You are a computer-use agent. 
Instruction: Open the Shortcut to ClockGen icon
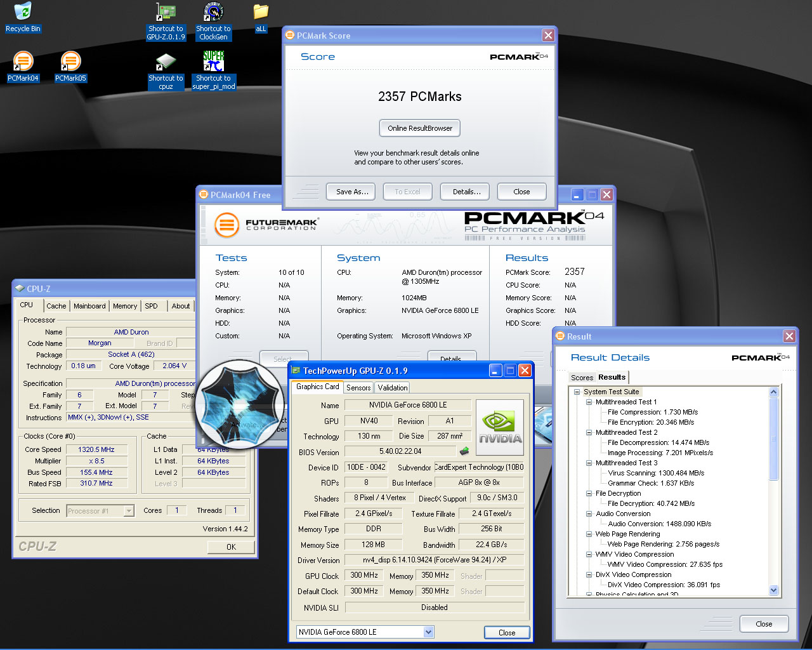pos(213,22)
